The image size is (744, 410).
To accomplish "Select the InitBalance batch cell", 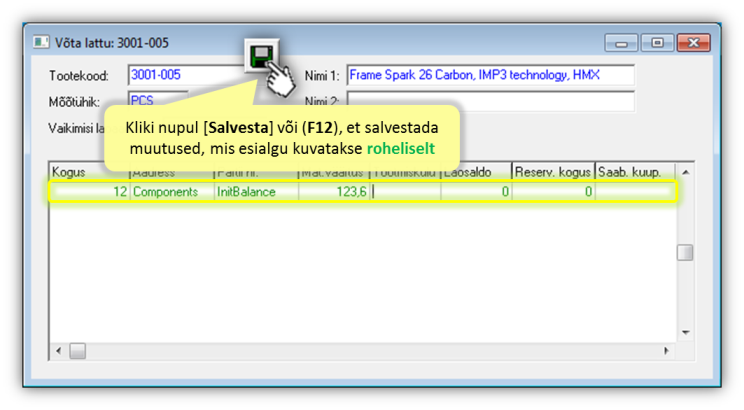I will pos(256,192).
